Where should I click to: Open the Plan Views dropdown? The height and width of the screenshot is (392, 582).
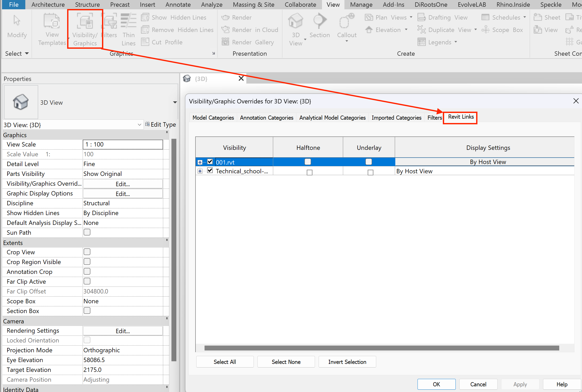tap(411, 18)
